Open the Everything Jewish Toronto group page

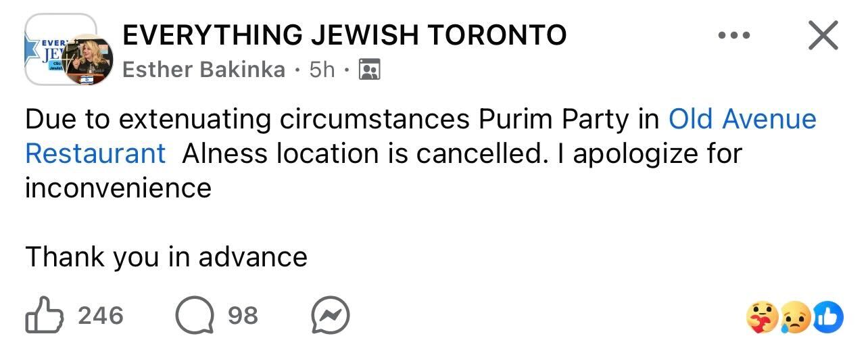[344, 34]
